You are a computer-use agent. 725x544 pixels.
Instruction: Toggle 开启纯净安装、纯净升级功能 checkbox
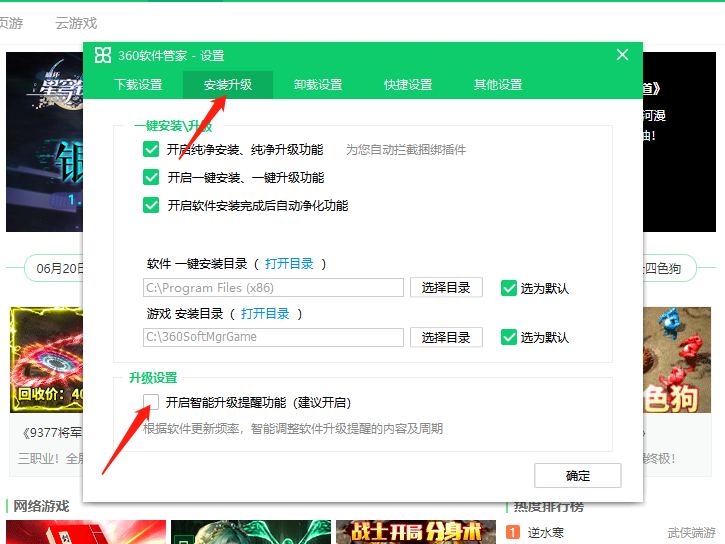coord(151,149)
